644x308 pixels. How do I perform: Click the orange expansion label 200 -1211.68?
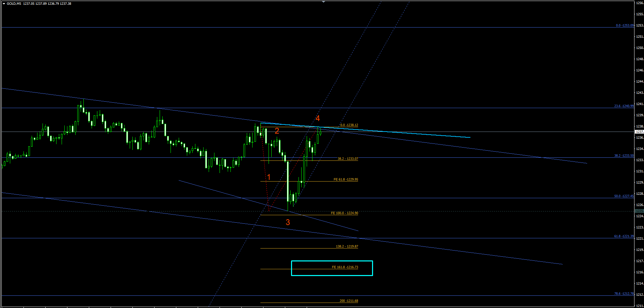(349, 301)
